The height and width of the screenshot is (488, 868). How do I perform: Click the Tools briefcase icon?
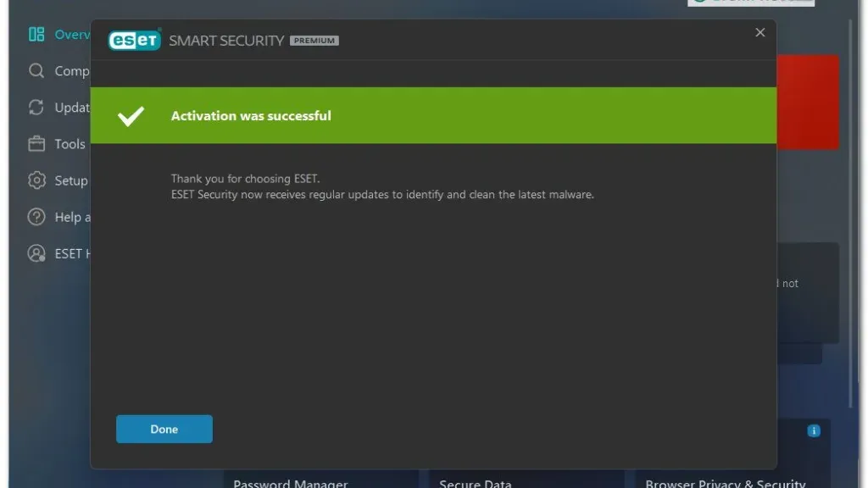coord(36,144)
